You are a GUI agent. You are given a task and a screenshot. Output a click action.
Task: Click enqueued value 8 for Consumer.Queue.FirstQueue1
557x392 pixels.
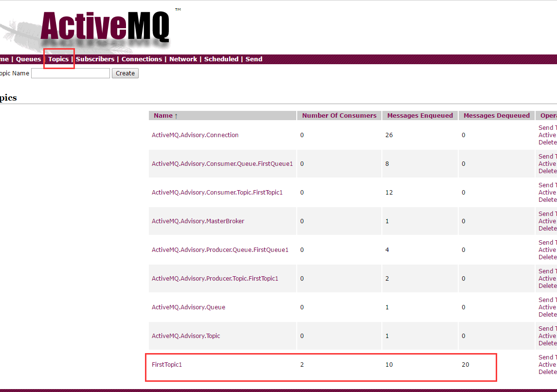(387, 164)
